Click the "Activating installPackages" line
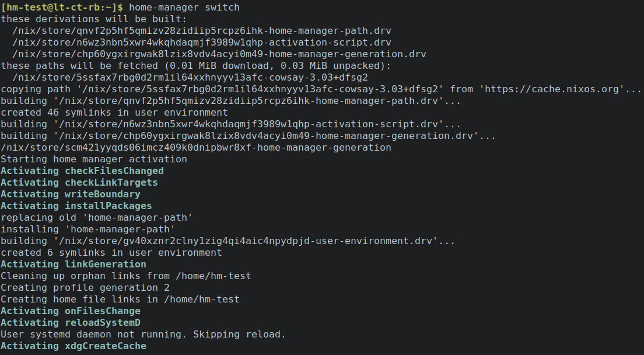644x355 pixels. pyautogui.click(x=76, y=206)
